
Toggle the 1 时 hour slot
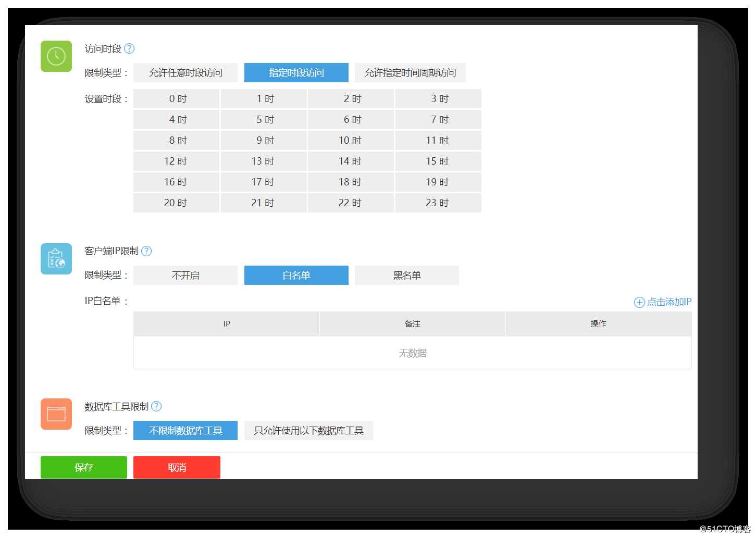tap(264, 99)
